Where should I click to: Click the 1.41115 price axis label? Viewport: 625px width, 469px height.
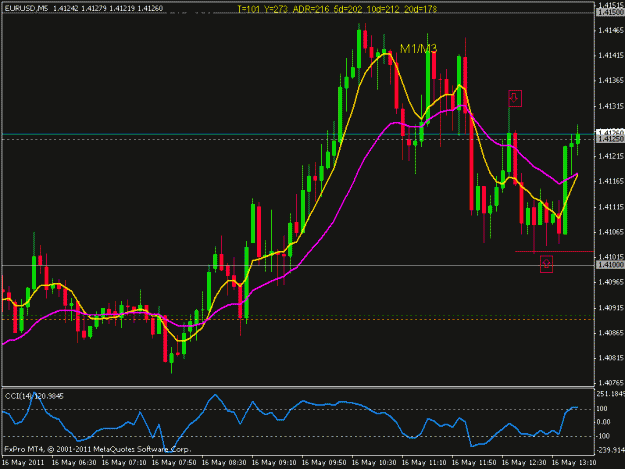click(611, 207)
